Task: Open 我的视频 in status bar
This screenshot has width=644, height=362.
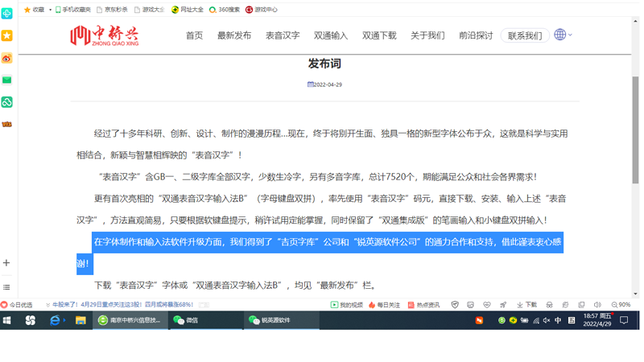Action: 347,305
